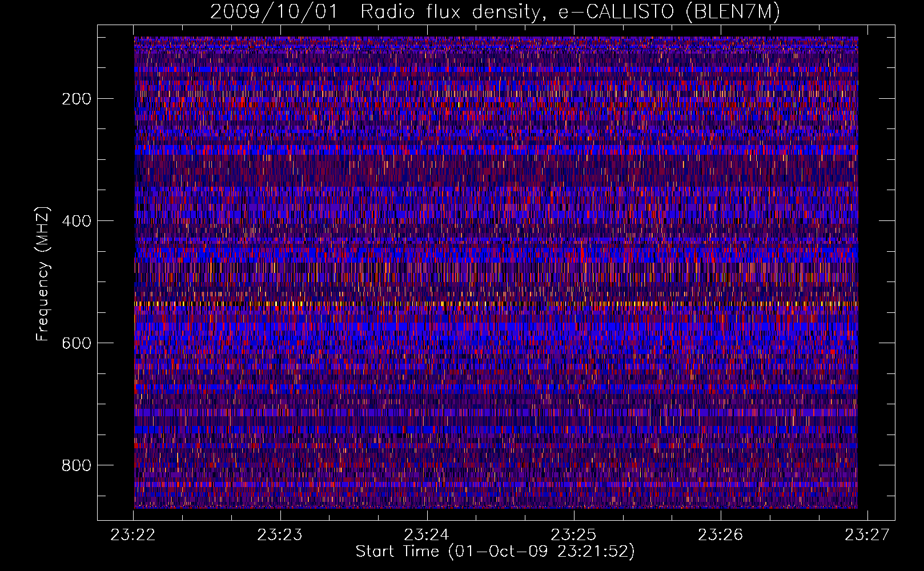Click the 23:27 time tick label

pos(867,535)
